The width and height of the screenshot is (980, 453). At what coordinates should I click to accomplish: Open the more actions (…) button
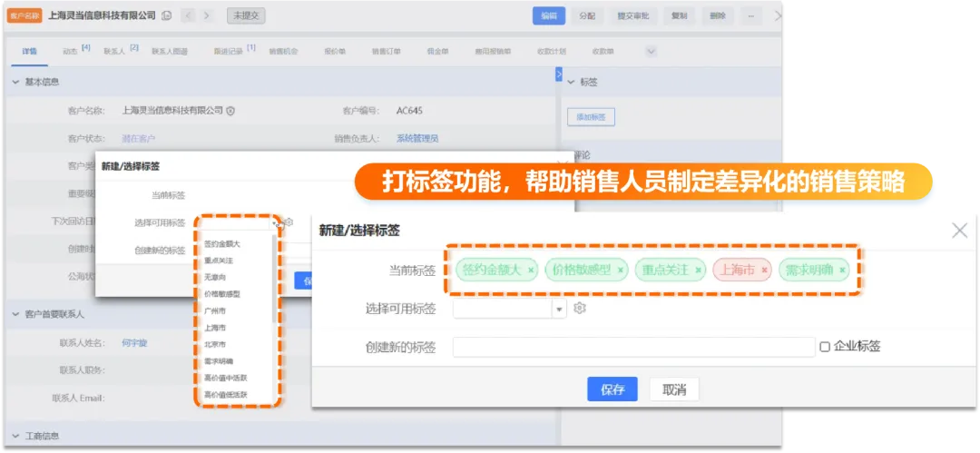coord(750,15)
